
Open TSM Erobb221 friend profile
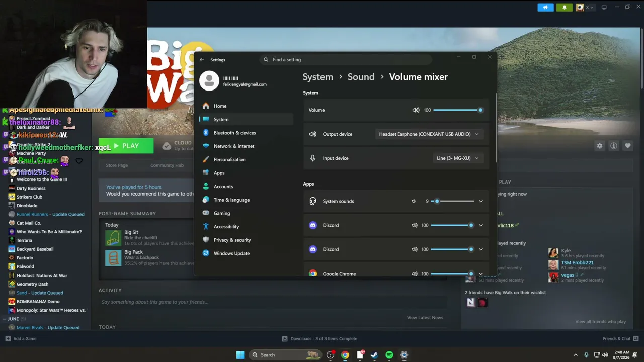click(577, 263)
